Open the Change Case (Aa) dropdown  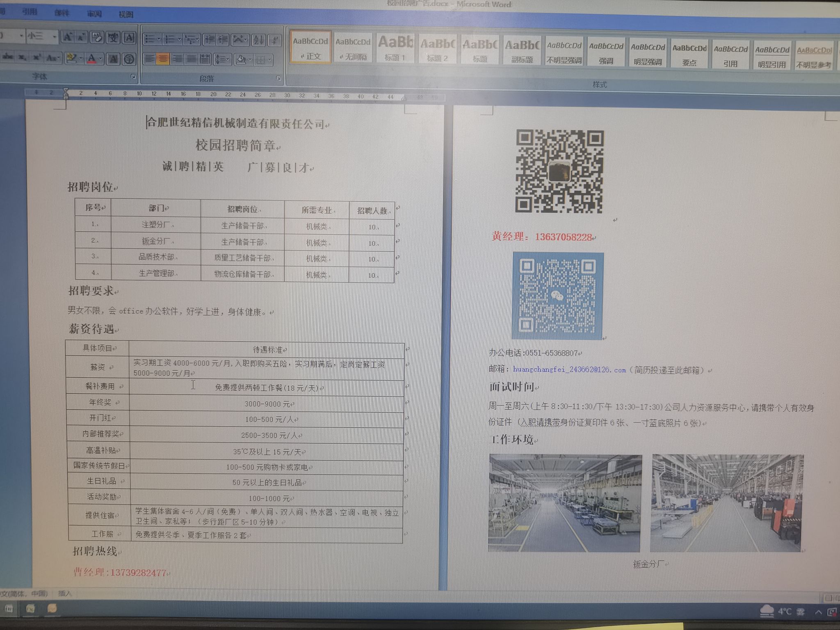(53, 58)
